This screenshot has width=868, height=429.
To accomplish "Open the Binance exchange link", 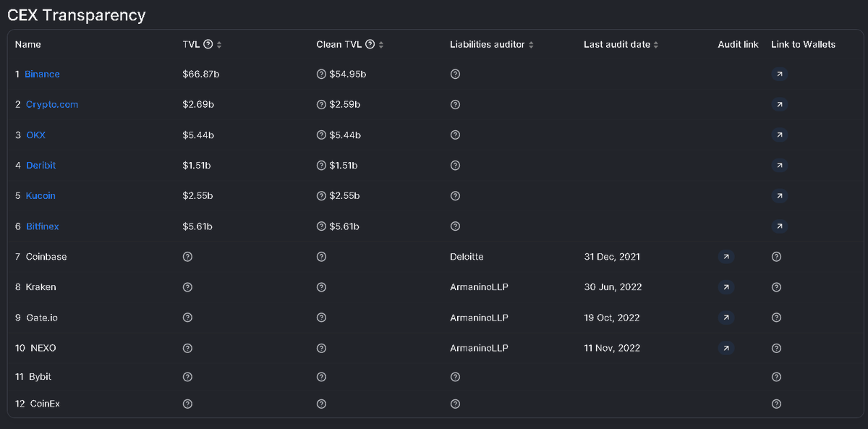I will click(42, 74).
